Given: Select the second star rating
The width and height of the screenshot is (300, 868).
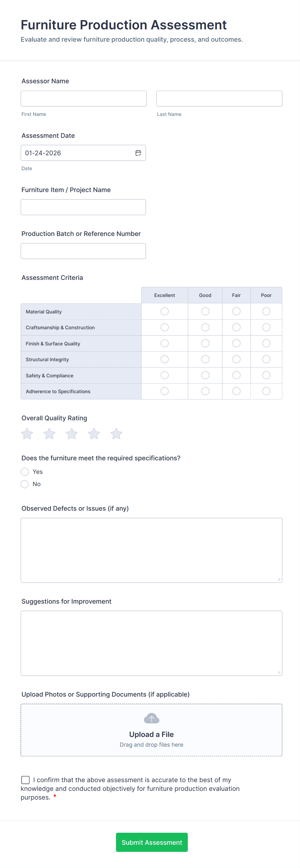Looking at the screenshot, I should click(x=49, y=434).
